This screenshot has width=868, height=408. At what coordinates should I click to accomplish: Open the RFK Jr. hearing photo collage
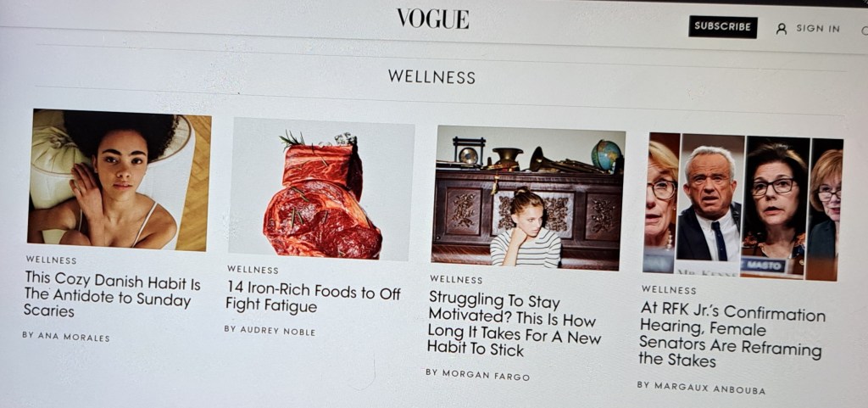743,206
